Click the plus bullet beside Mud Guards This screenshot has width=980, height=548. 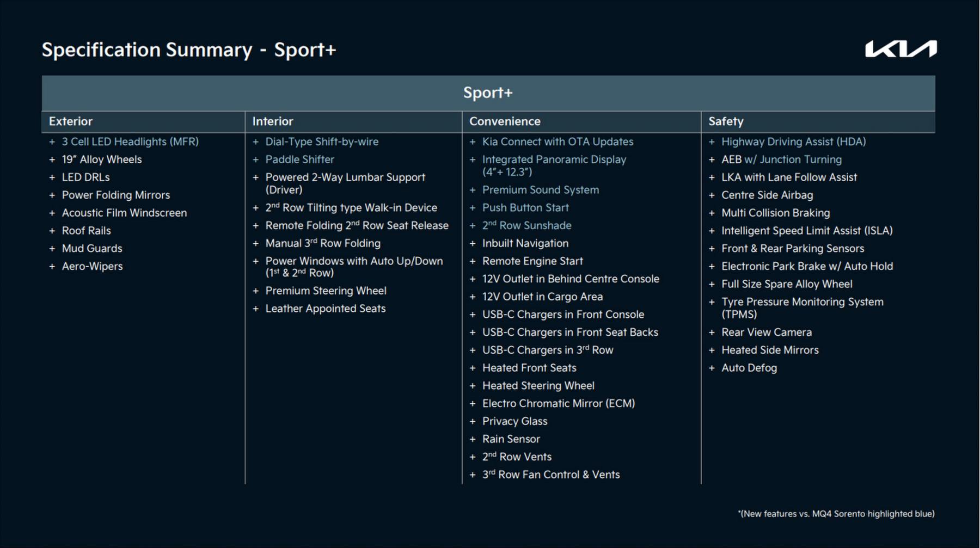tap(52, 249)
